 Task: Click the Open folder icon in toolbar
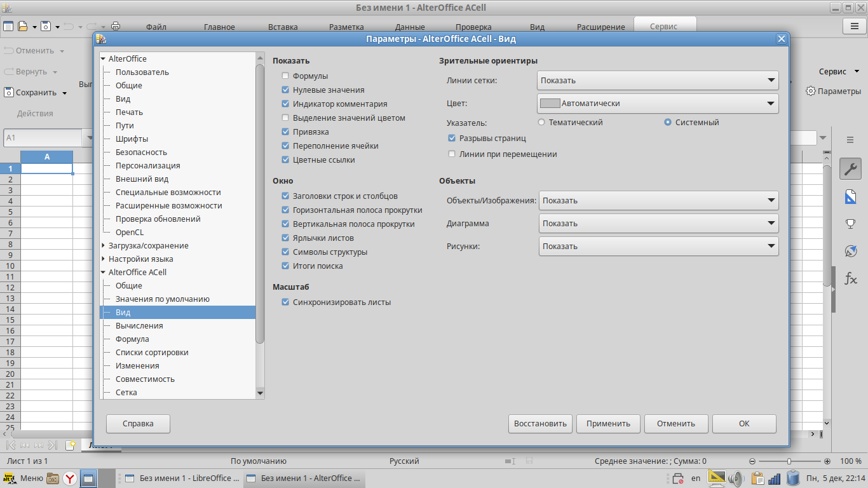point(23,26)
